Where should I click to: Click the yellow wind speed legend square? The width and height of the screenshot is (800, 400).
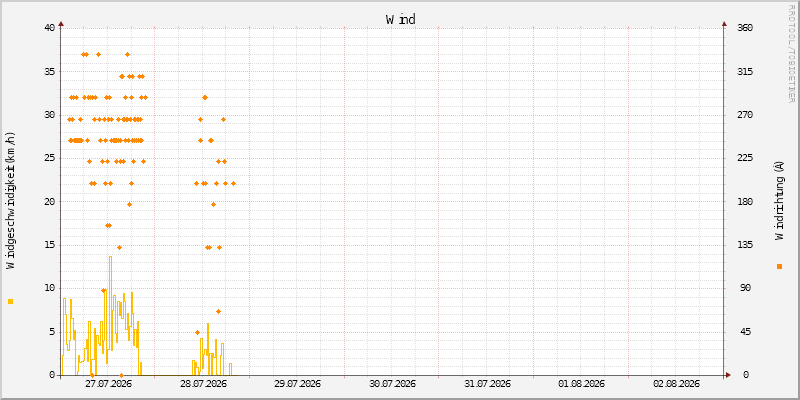[10, 302]
